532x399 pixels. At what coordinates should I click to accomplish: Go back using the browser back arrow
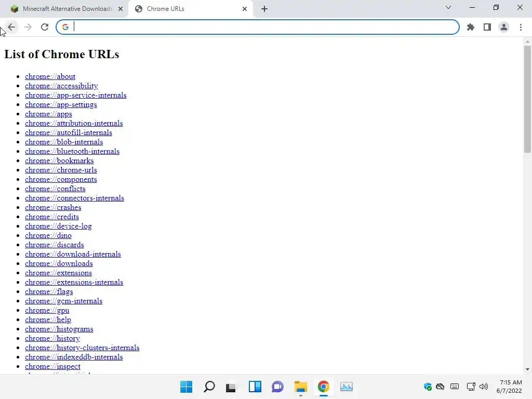pyautogui.click(x=11, y=27)
